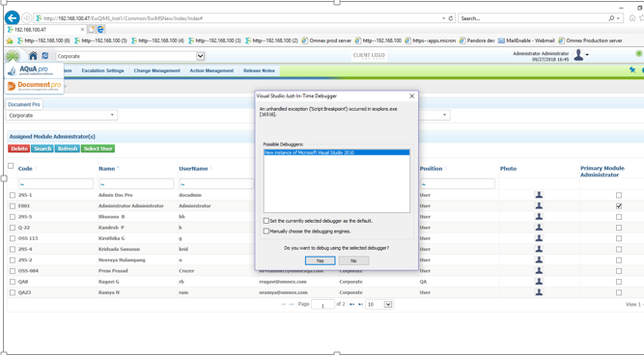This screenshot has height=355, width=644.
Task: Open Omnex Production server bookmark
Action: pyautogui.click(x=590, y=41)
